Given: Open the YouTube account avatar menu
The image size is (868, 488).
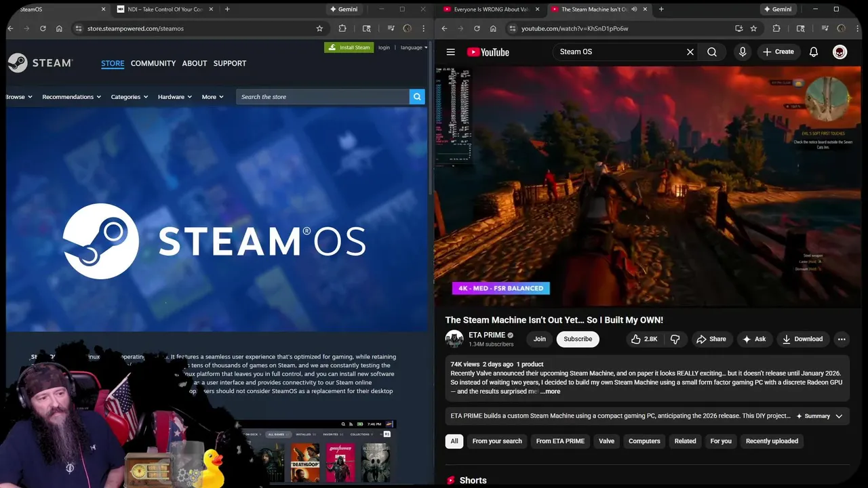Looking at the screenshot, I should pyautogui.click(x=840, y=52).
